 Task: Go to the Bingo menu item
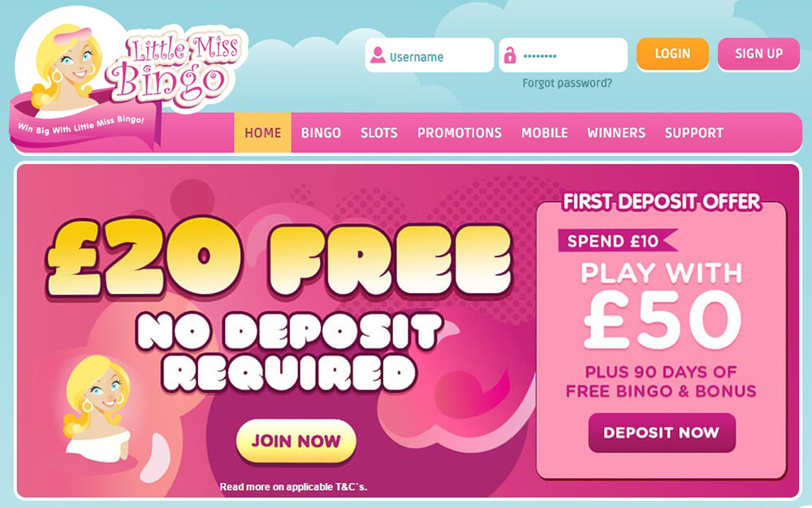coord(321,133)
